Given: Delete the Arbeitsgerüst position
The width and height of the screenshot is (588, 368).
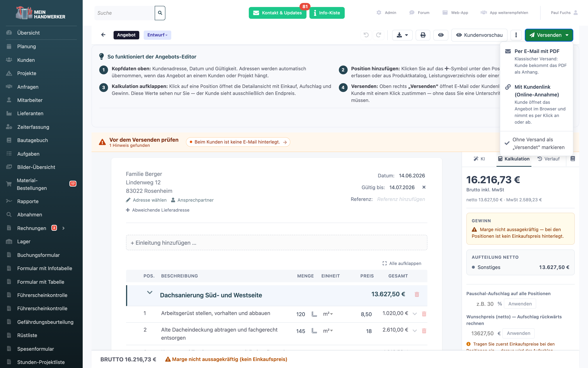Looking at the screenshot, I should pyautogui.click(x=424, y=314).
